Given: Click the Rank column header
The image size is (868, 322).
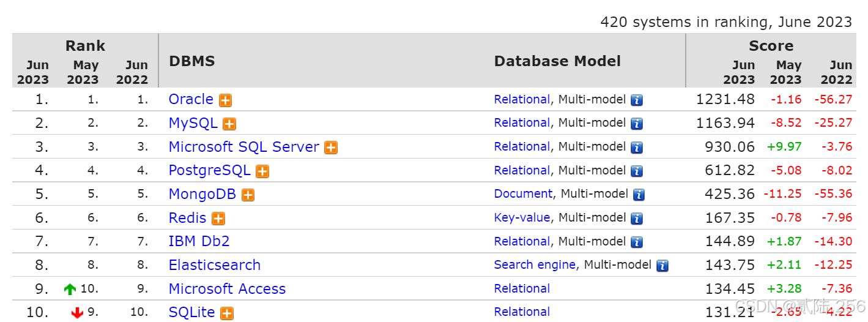Looking at the screenshot, I should 85,46.
